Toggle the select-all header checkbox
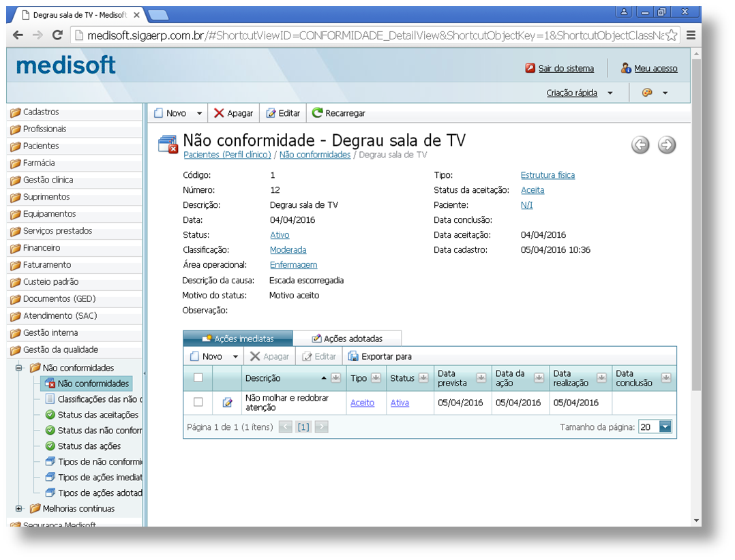 (198, 377)
